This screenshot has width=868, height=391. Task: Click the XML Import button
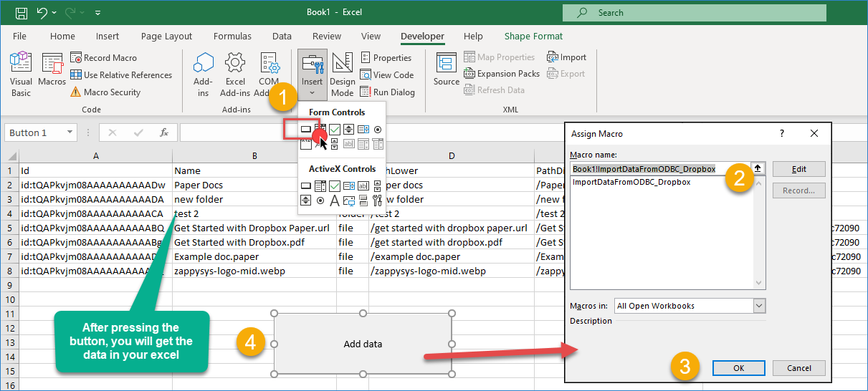(x=566, y=57)
